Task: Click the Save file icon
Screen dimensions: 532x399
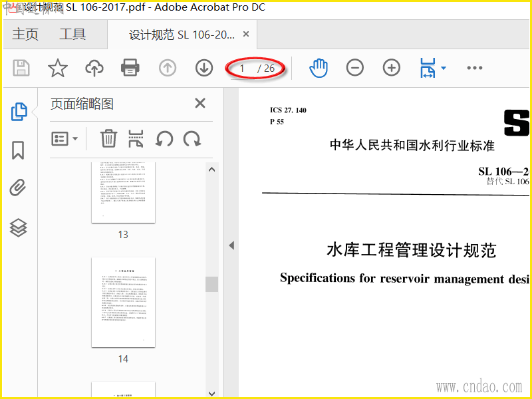Action: click(x=21, y=68)
